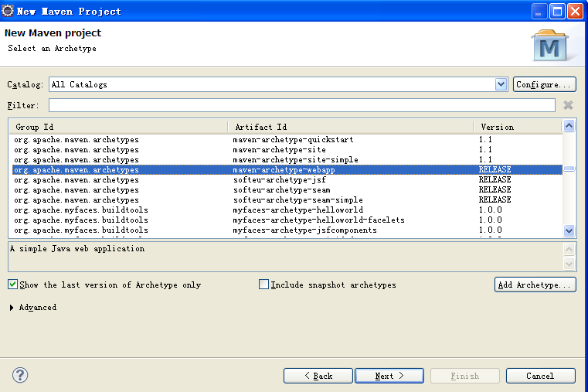Go to the previous step with Back button

pyautogui.click(x=318, y=376)
